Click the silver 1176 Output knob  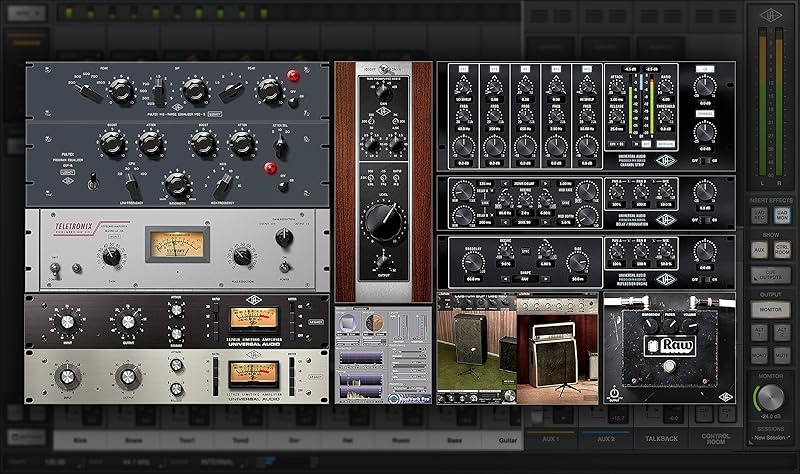(x=128, y=377)
